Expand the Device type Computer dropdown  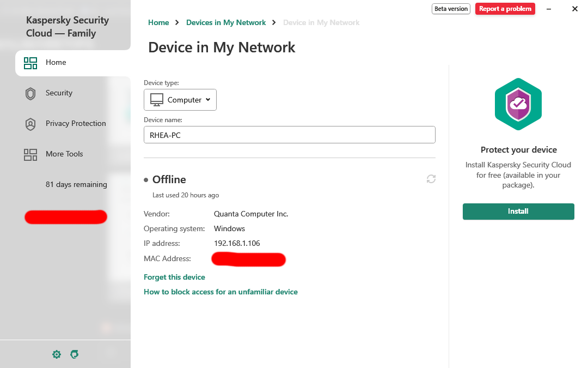tap(180, 100)
